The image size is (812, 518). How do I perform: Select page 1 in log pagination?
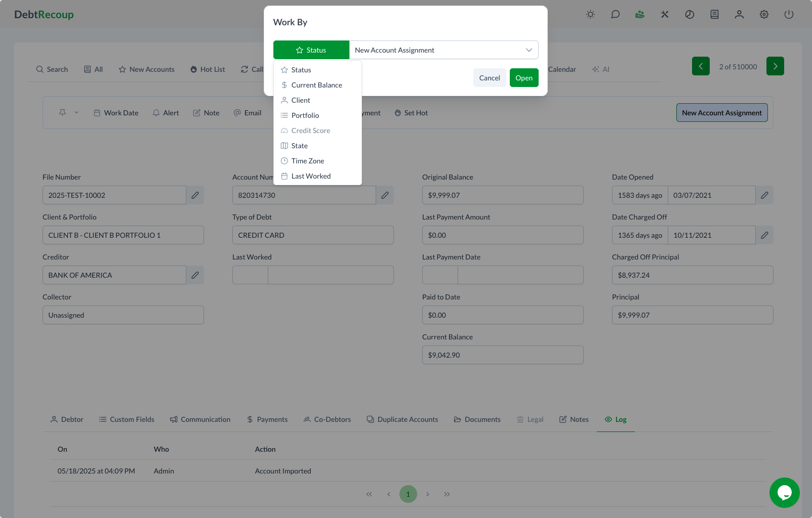tap(408, 494)
